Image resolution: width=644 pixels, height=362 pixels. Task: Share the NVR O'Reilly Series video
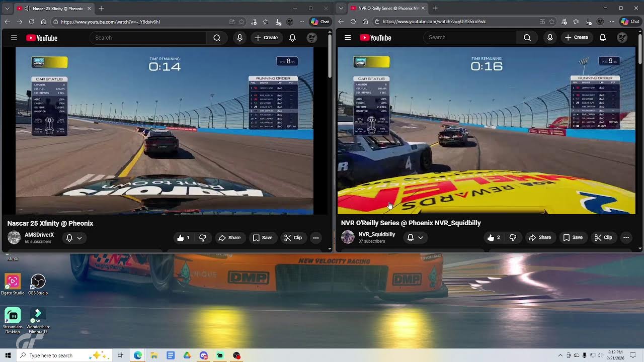[540, 238]
